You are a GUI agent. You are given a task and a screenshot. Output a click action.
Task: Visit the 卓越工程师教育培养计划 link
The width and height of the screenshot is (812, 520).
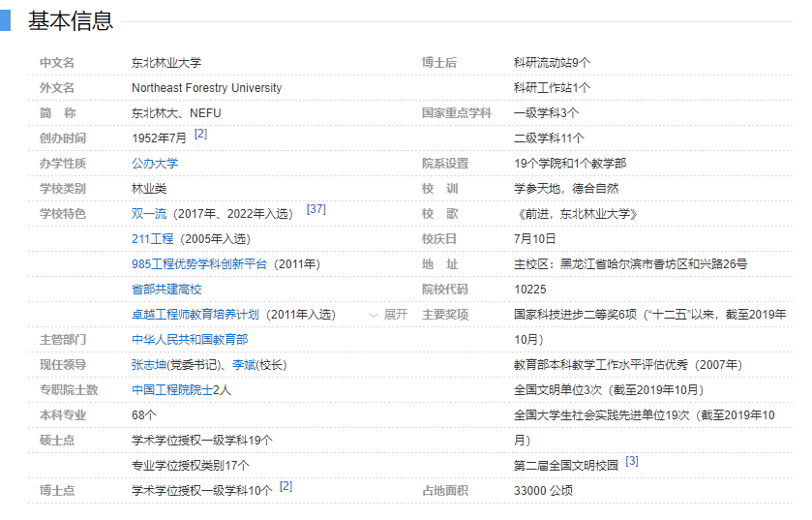click(x=195, y=315)
